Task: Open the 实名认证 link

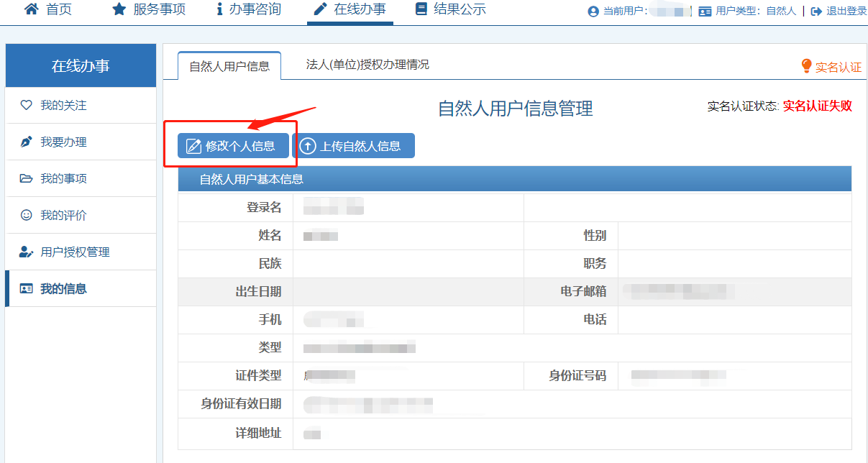Action: [838, 67]
